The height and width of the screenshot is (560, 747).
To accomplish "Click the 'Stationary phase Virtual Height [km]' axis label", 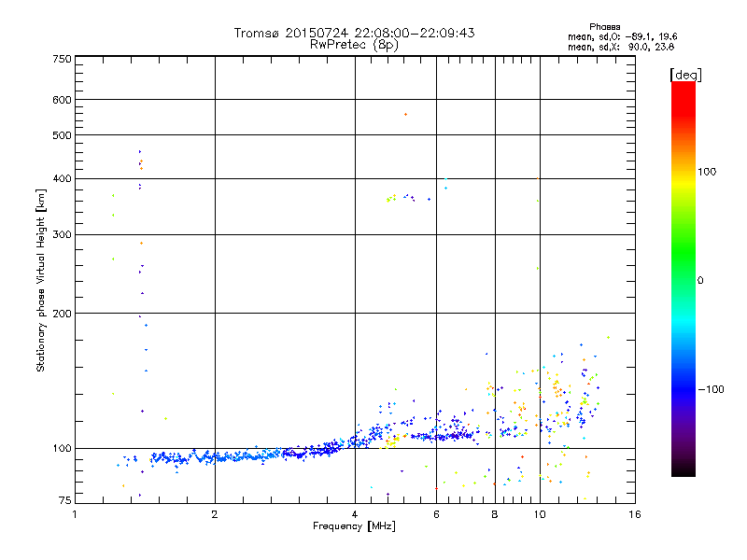I will click(x=41, y=281).
